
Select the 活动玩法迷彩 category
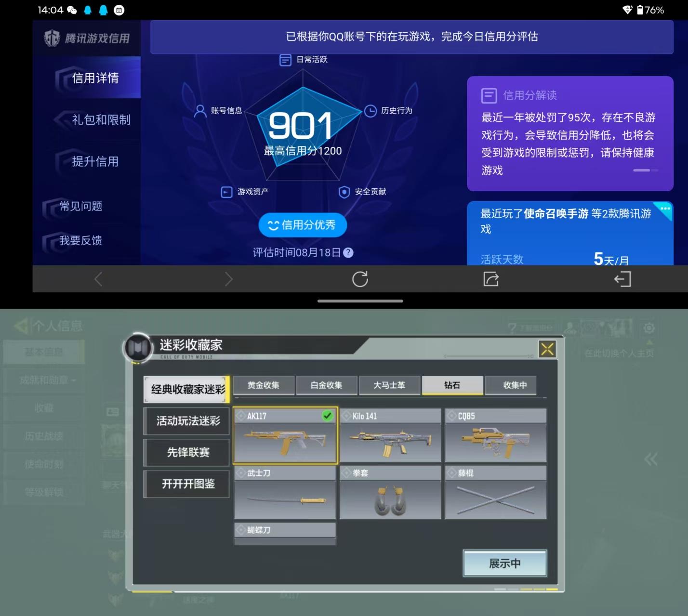(x=187, y=421)
